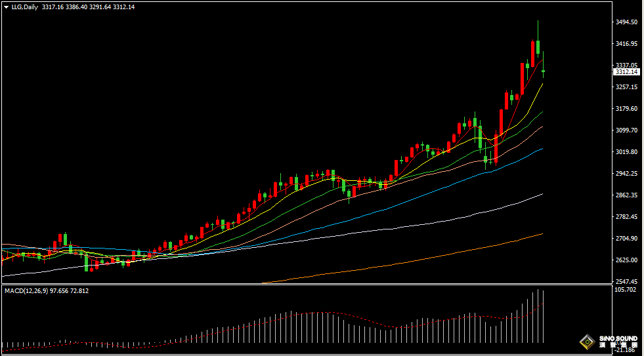Click the 2547.45 price axis label
The height and width of the screenshot is (356, 644).
[627, 281]
